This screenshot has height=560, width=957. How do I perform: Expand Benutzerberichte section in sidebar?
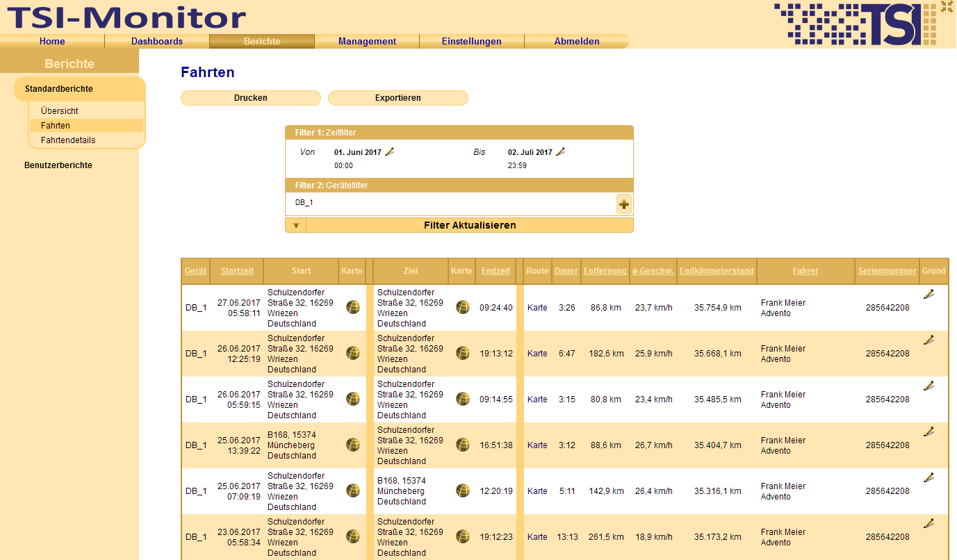58,165
